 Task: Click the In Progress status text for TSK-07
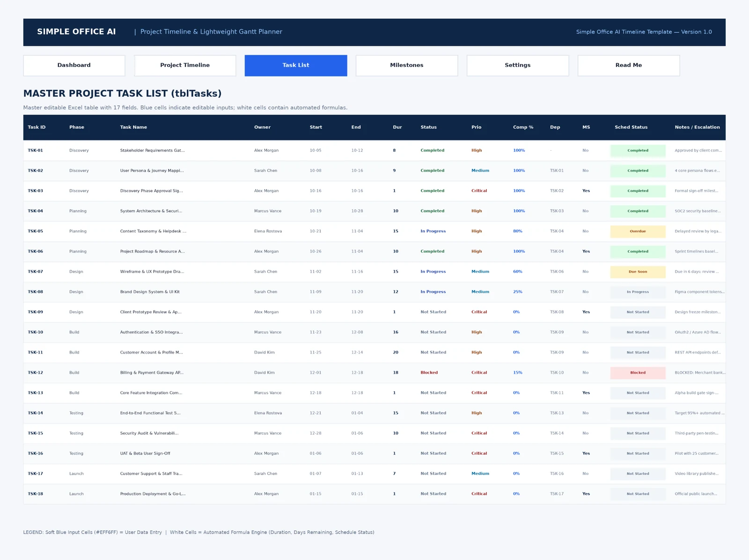pos(433,272)
